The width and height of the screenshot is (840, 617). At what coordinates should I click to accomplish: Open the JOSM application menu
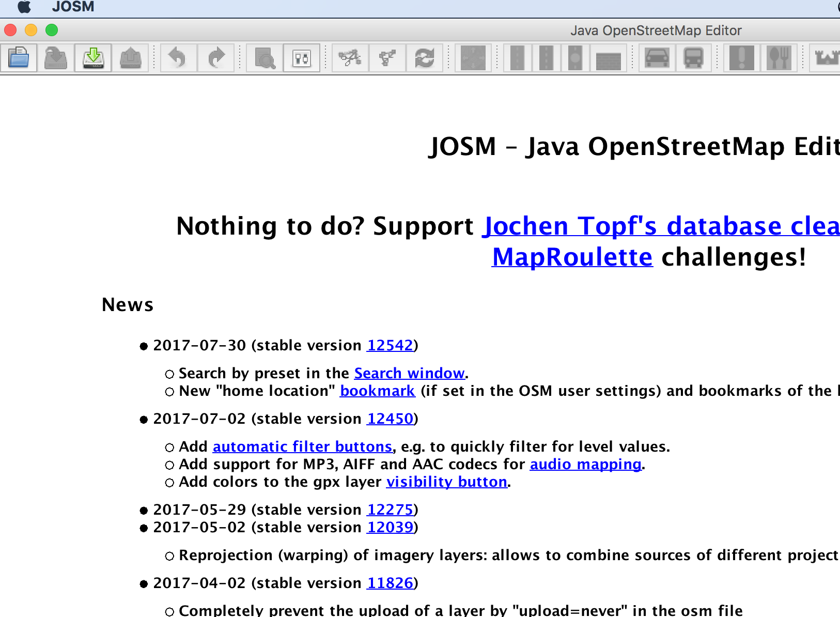(x=73, y=7)
